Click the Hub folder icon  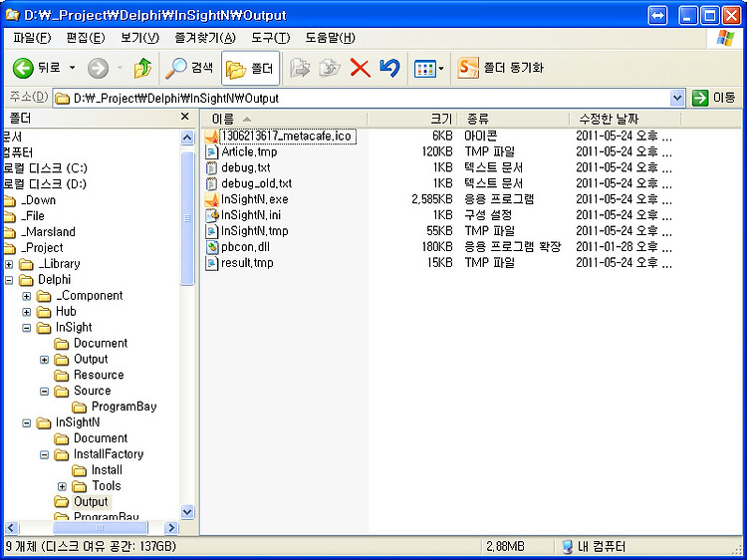tap(44, 312)
